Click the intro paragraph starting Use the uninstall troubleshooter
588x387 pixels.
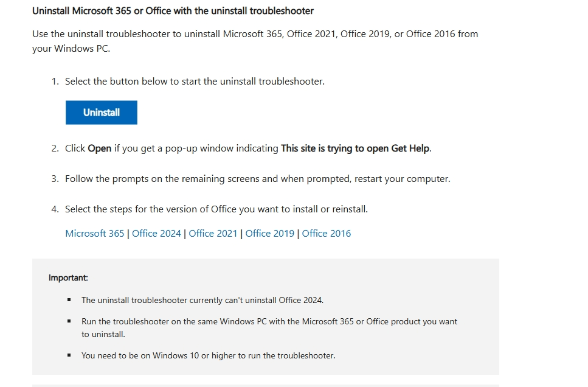pyautogui.click(x=255, y=41)
